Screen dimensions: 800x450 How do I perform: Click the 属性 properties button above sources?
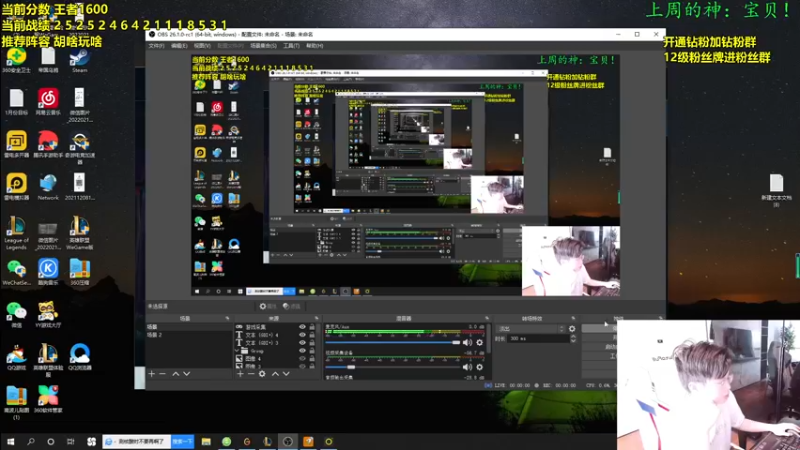[x=268, y=306]
